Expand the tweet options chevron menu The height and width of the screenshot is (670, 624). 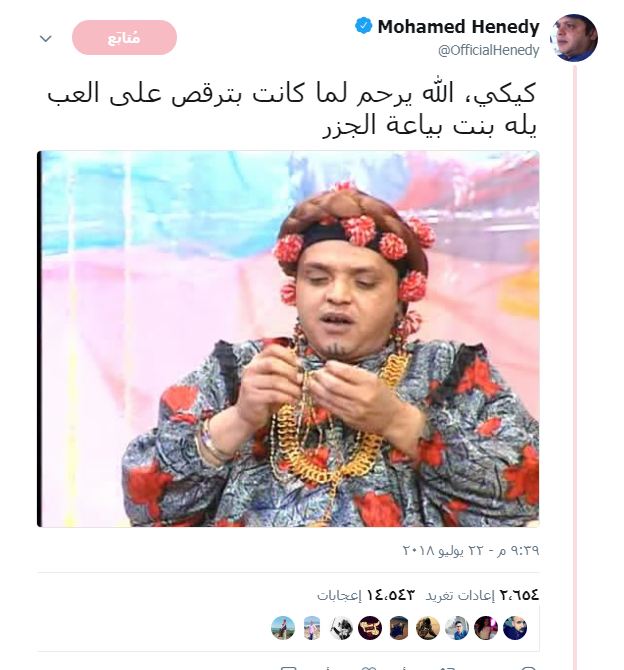pyautogui.click(x=46, y=38)
